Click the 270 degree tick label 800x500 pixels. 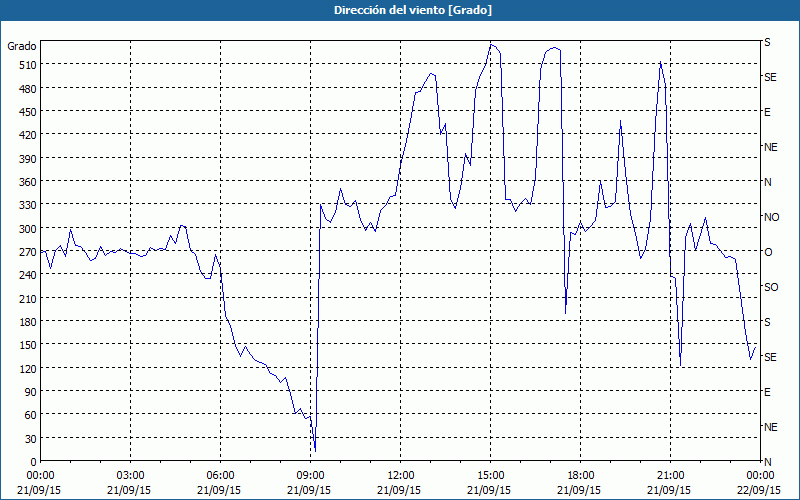pyautogui.click(x=27, y=252)
